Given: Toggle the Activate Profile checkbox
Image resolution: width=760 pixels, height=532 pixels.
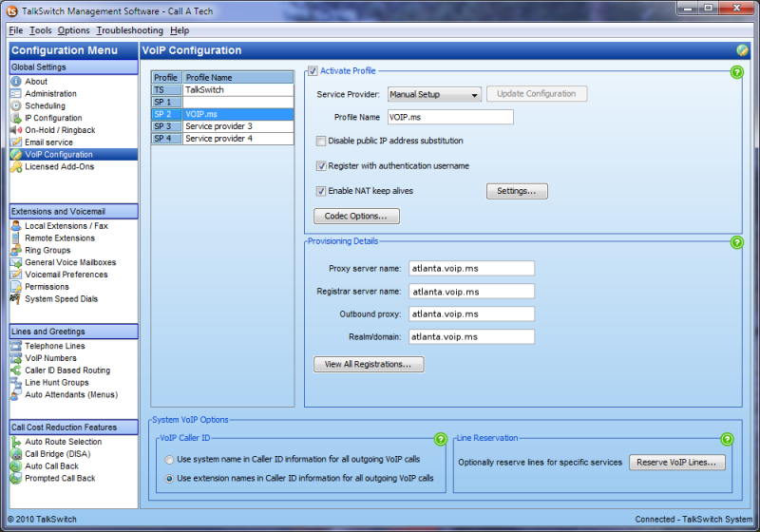Looking at the screenshot, I should 313,70.
